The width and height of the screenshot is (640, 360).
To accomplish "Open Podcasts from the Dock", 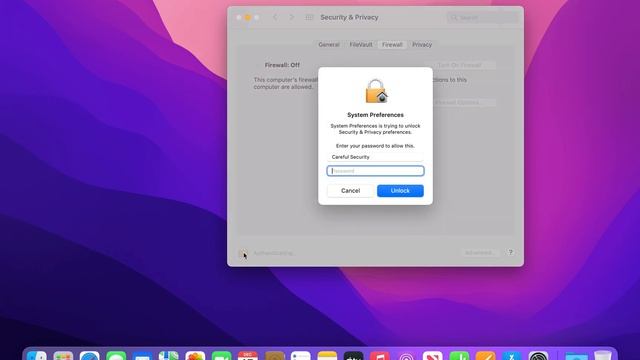I will coord(406,356).
